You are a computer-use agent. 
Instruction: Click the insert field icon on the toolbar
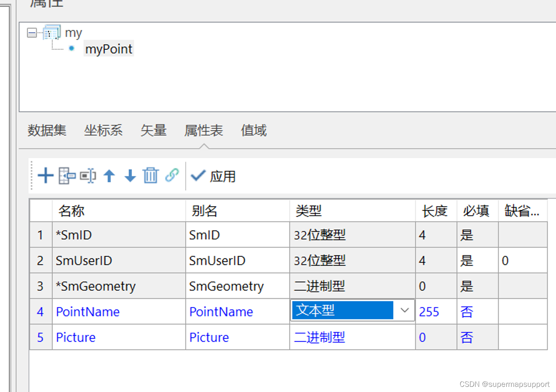coord(67,176)
